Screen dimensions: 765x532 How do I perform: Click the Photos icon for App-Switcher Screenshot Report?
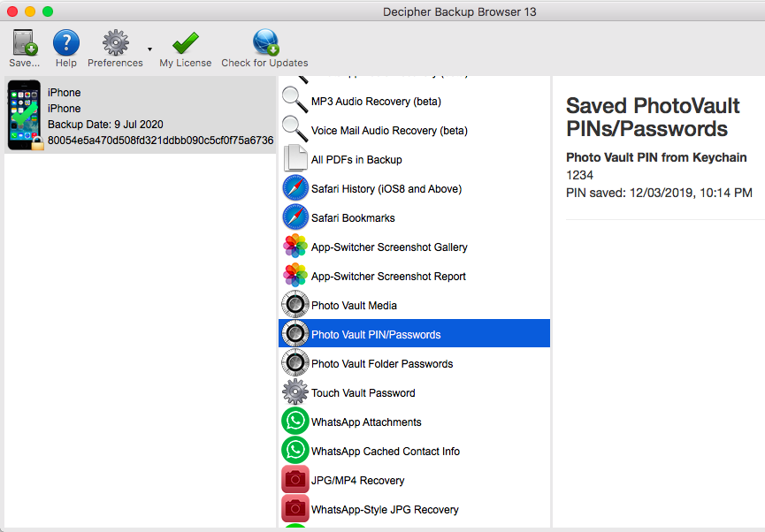coord(295,276)
